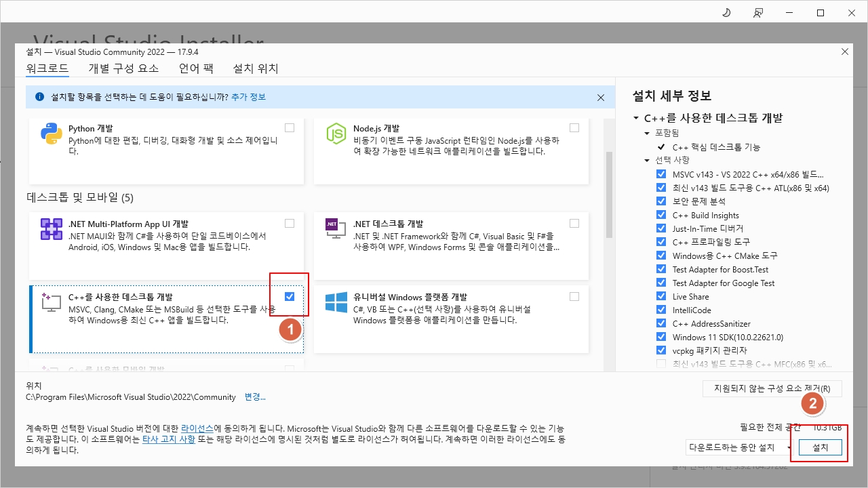Screen dimensions: 868x488
Task: Click the install path C:\Program Files\Microsoft Visual Studio text
Action: (x=131, y=397)
